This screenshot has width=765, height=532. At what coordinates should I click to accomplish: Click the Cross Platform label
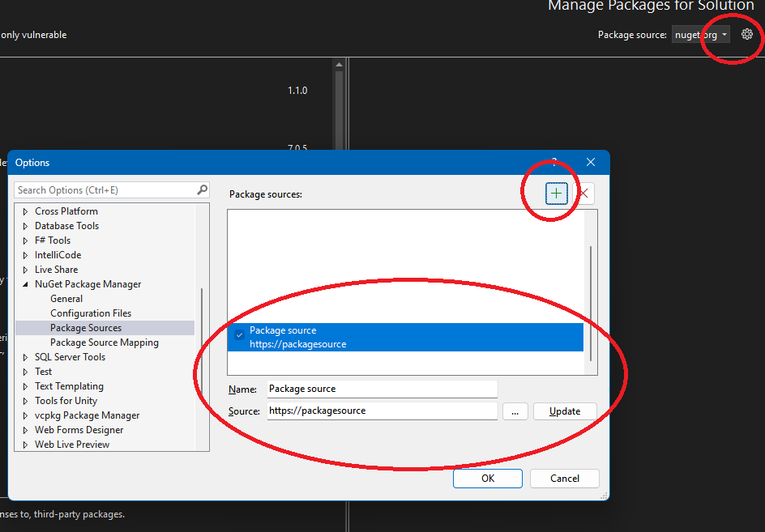66,211
